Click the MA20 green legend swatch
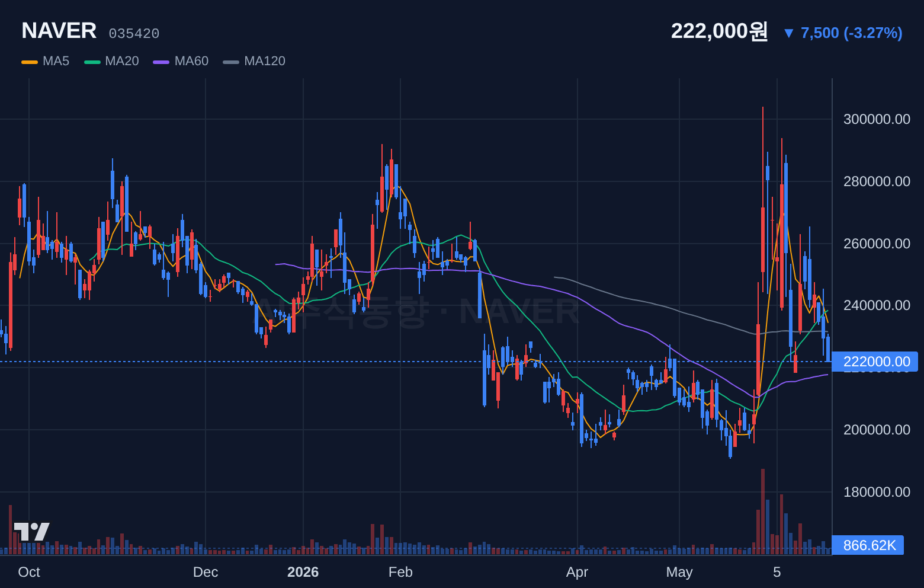This screenshot has width=924, height=588. tap(92, 62)
